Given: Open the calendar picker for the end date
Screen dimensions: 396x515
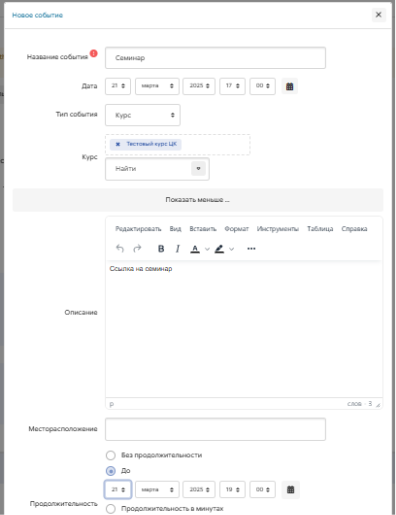Looking at the screenshot, I should tap(290, 490).
